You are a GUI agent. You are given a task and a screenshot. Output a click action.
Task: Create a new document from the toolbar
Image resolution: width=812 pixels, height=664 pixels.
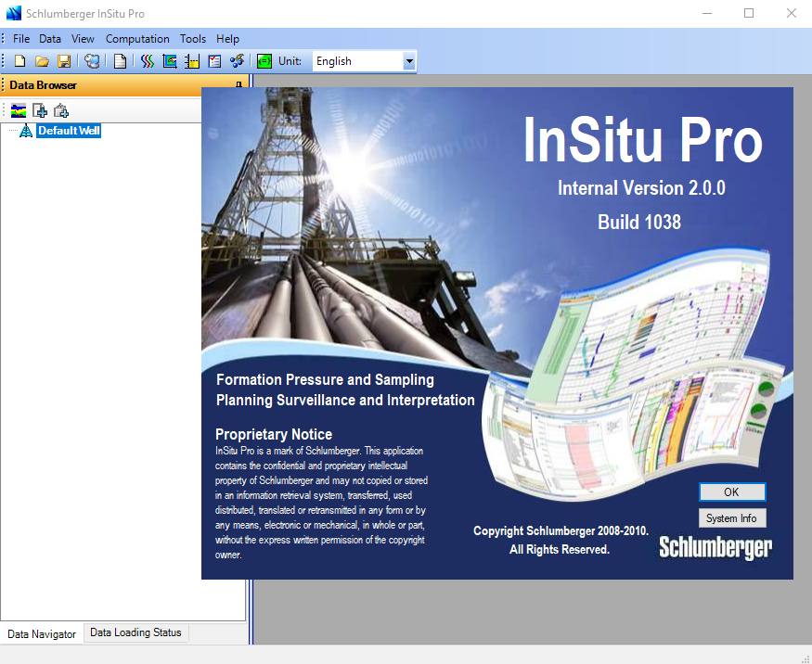(19, 60)
